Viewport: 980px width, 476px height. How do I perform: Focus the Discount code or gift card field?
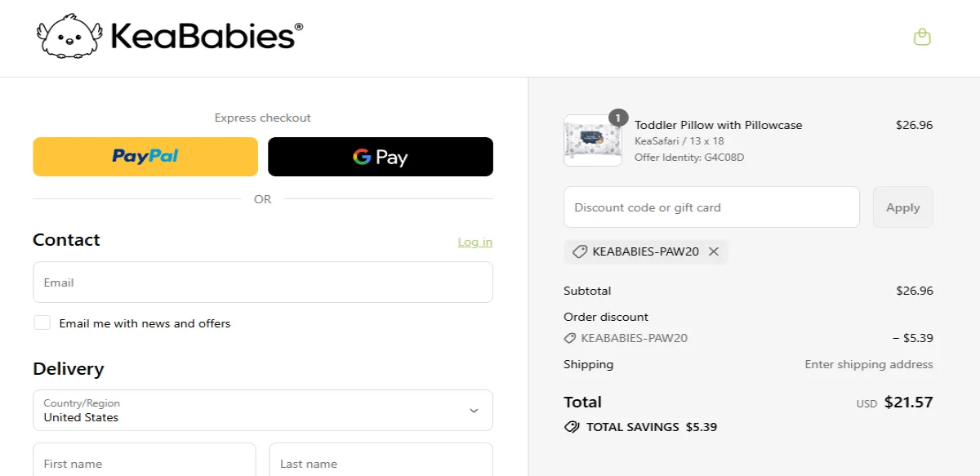coord(711,207)
